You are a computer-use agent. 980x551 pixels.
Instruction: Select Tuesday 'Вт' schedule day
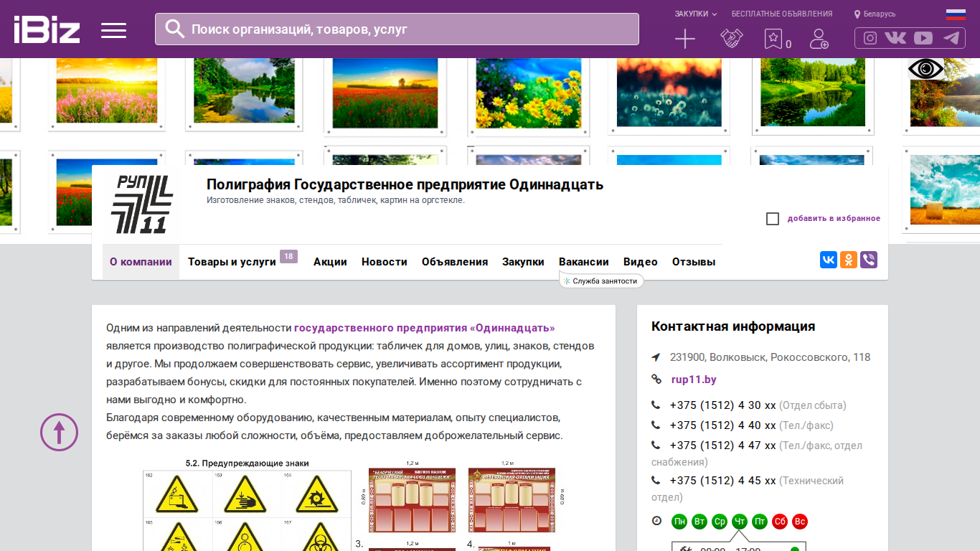[x=699, y=522]
